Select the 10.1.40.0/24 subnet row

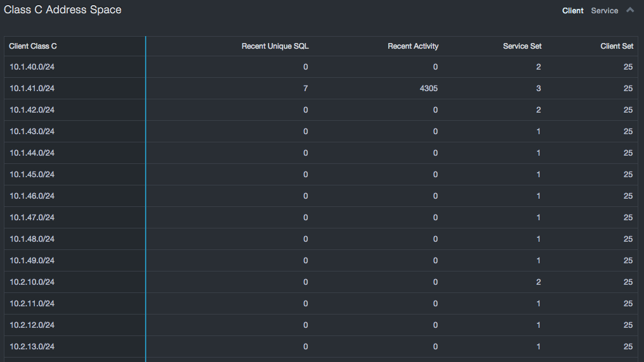click(x=32, y=67)
